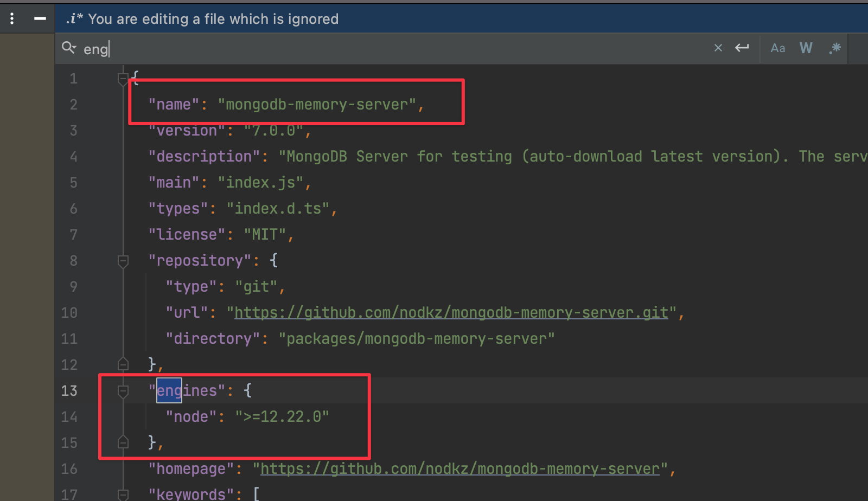
Task: Click the "keywords" key on line 17
Action: pos(191,494)
